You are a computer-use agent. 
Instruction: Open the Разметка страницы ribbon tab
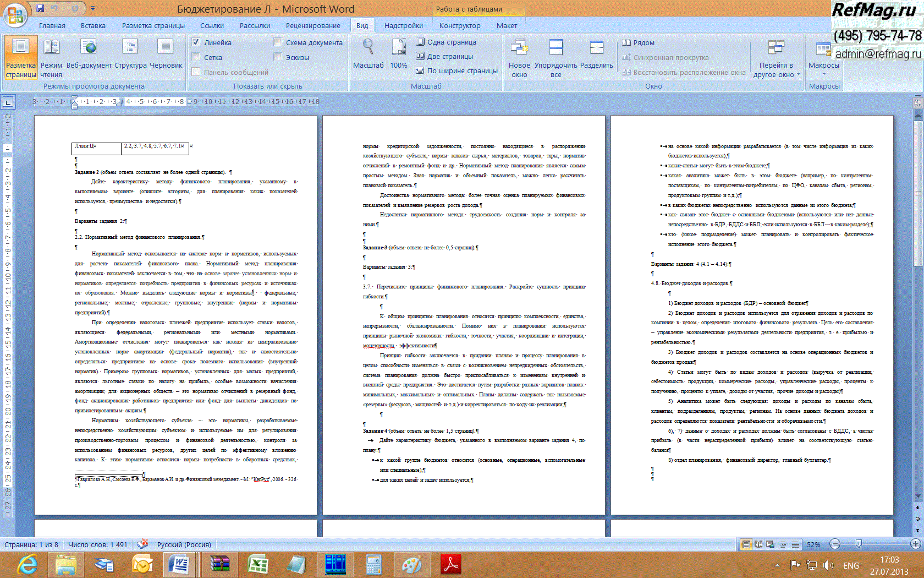pos(153,25)
